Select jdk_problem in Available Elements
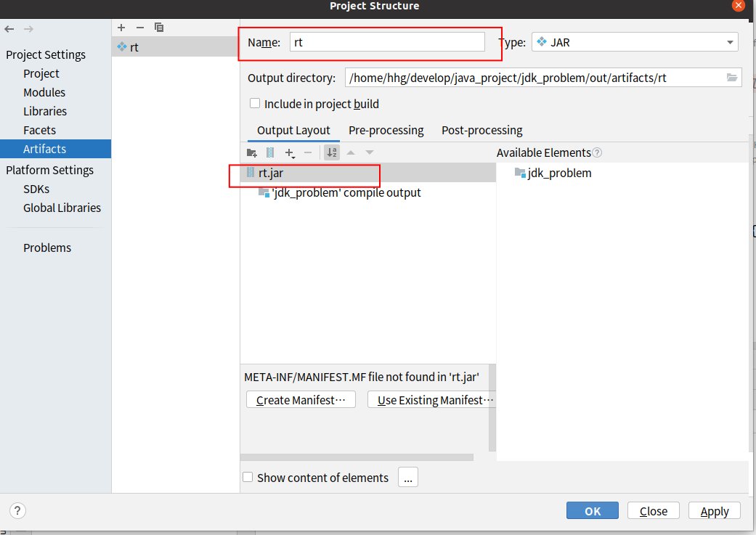This screenshot has height=535, width=756. coord(553,173)
